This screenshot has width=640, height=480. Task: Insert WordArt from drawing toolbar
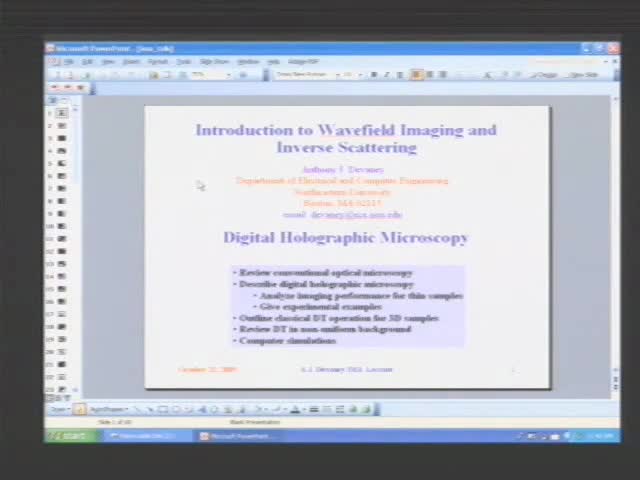[202, 409]
